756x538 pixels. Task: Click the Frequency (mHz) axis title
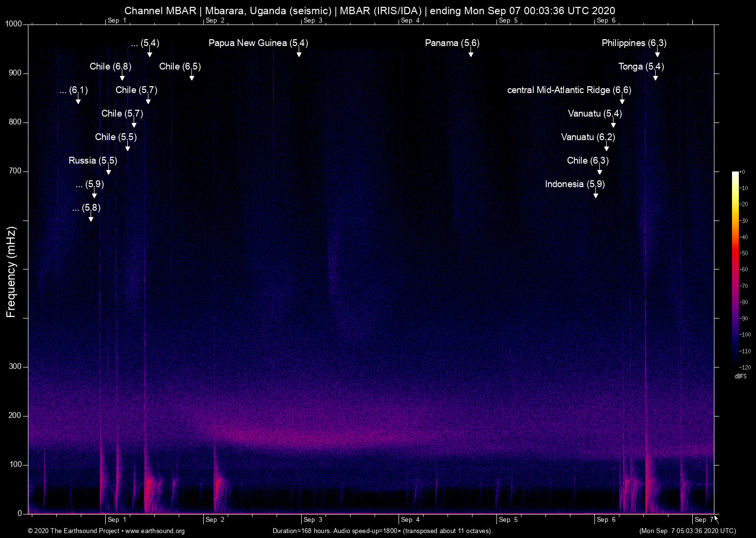[x=11, y=272]
